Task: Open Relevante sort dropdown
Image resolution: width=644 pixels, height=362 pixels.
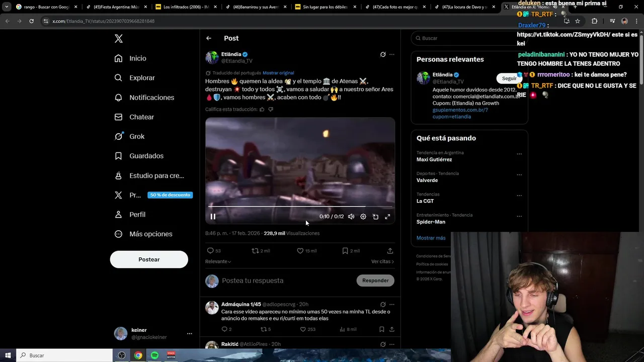Action: [218, 261]
